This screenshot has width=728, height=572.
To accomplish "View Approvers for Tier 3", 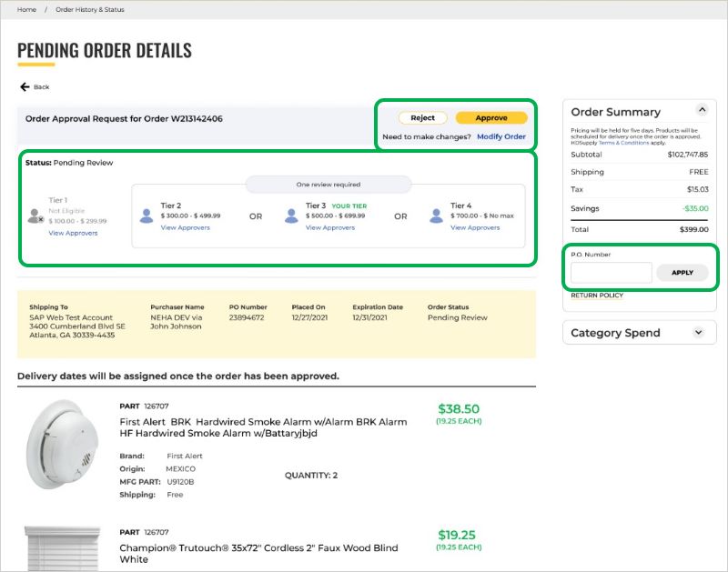I will (330, 227).
